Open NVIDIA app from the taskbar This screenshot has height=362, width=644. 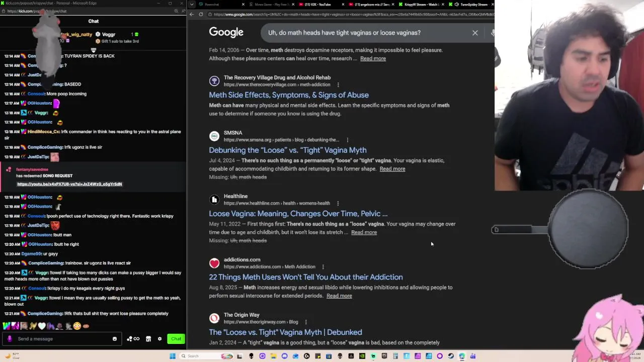[x=362, y=356]
